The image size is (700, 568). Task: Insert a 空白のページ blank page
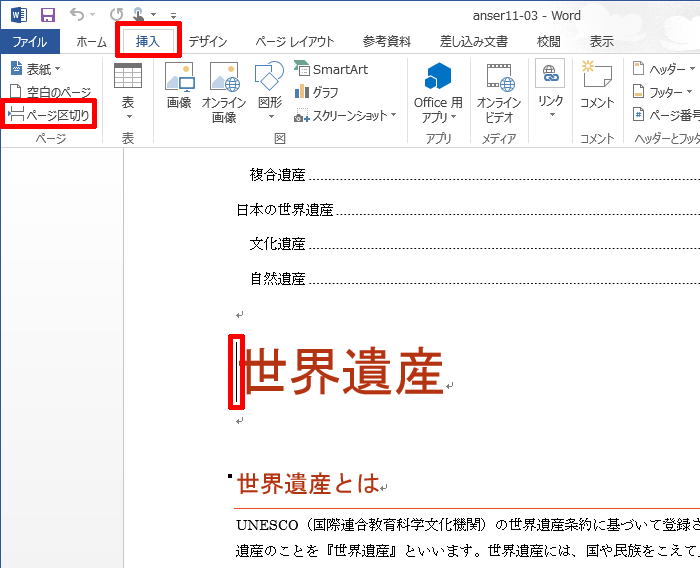(50, 92)
